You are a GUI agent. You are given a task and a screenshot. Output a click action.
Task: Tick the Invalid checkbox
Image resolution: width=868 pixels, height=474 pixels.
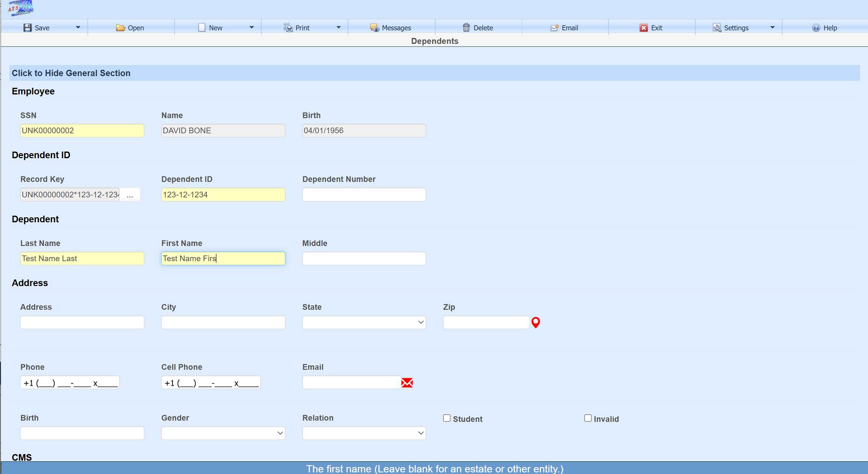tap(588, 418)
